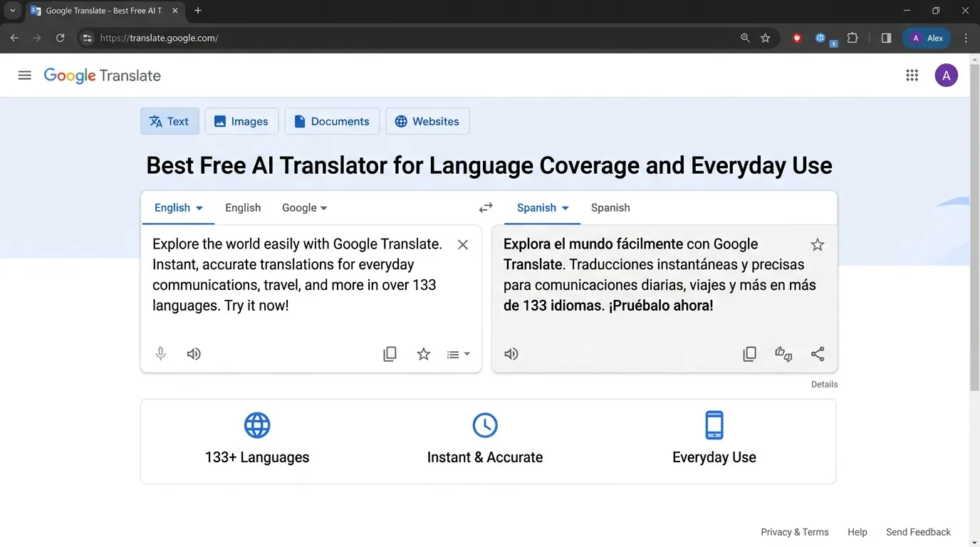Image resolution: width=980 pixels, height=547 pixels.
Task: Click the Everyday Use label
Action: tap(714, 457)
